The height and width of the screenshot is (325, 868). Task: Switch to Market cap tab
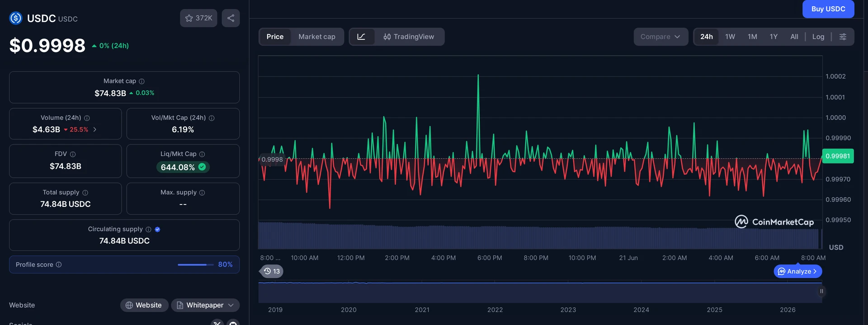(317, 37)
